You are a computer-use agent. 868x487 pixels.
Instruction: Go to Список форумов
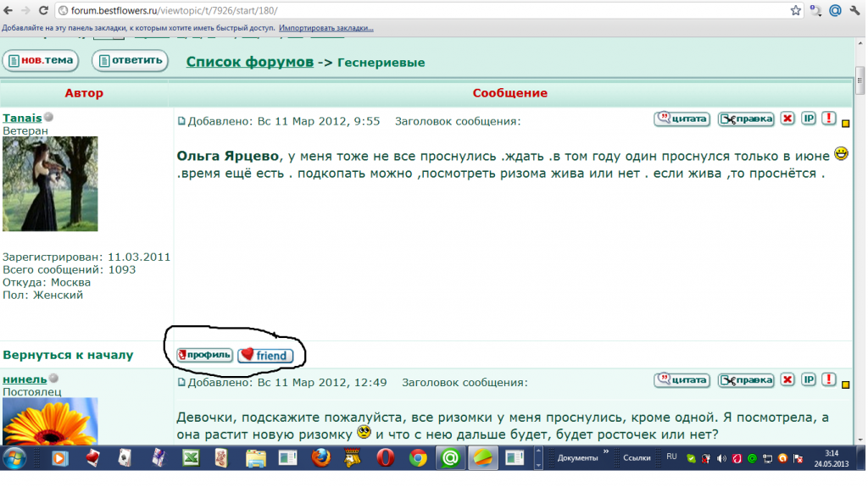(x=249, y=62)
